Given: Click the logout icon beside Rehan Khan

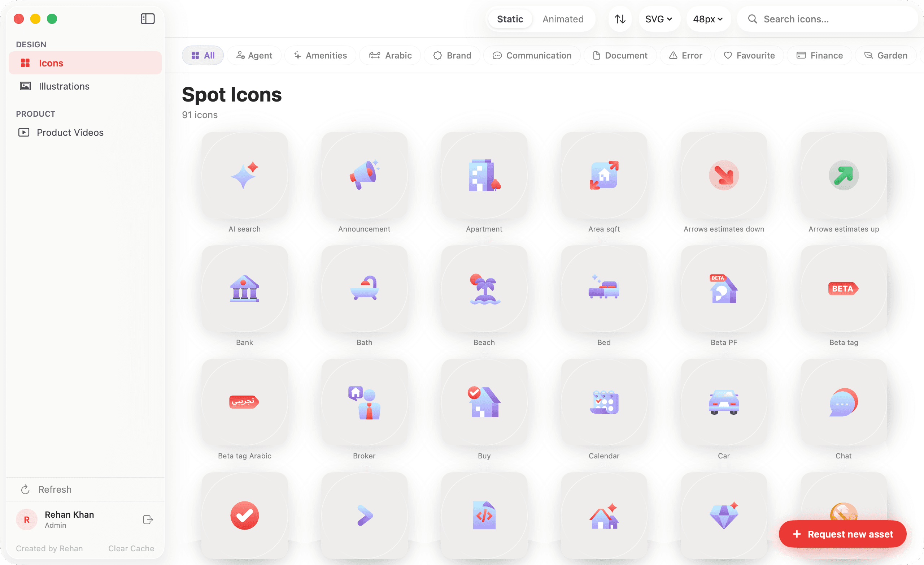Looking at the screenshot, I should pyautogui.click(x=148, y=519).
